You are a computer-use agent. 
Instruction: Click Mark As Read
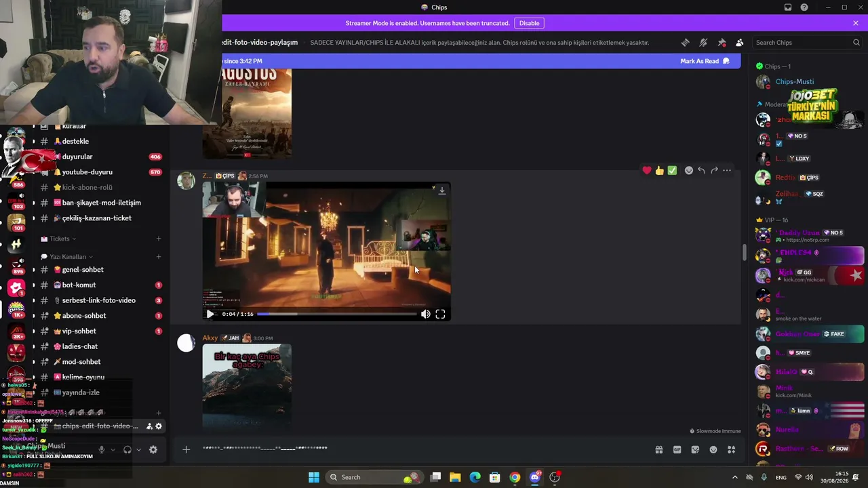point(705,61)
